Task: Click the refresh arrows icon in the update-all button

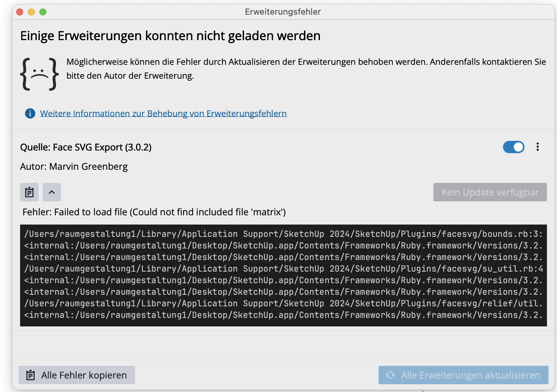Action: pos(391,375)
